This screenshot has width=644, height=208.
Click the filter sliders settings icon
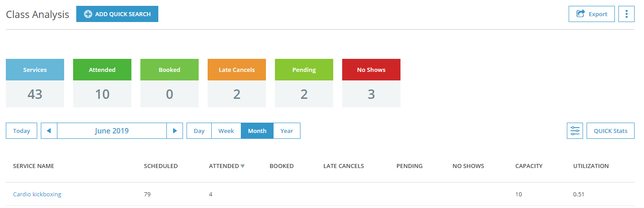click(x=575, y=131)
